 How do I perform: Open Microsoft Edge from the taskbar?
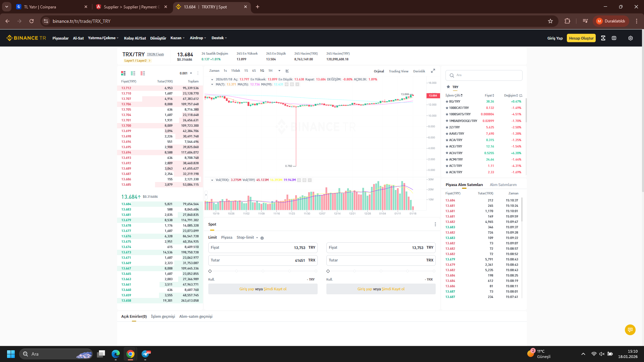click(116, 354)
